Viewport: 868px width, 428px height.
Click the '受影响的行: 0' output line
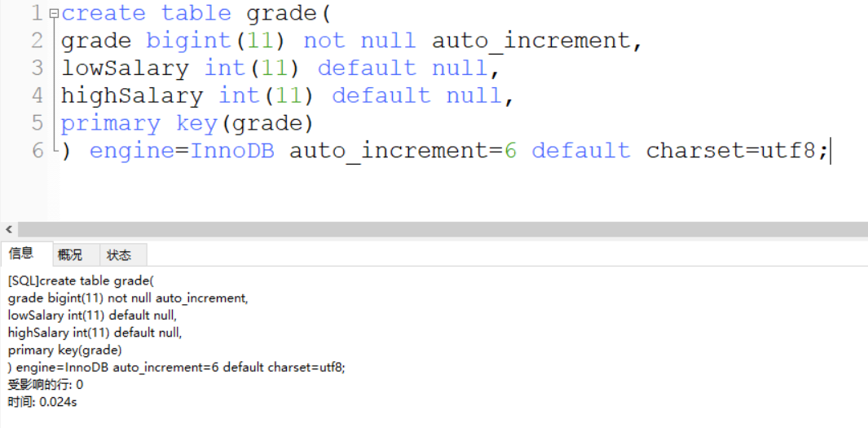[x=46, y=385]
